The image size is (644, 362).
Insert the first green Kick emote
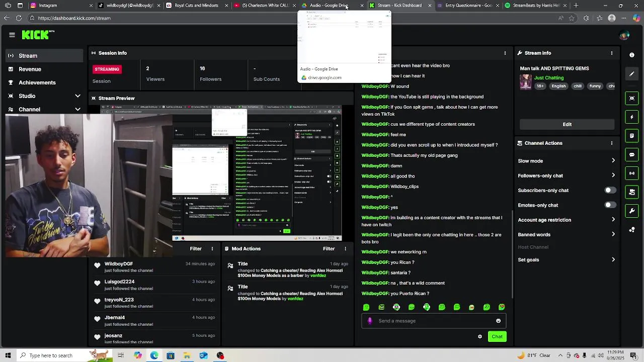(x=366, y=307)
